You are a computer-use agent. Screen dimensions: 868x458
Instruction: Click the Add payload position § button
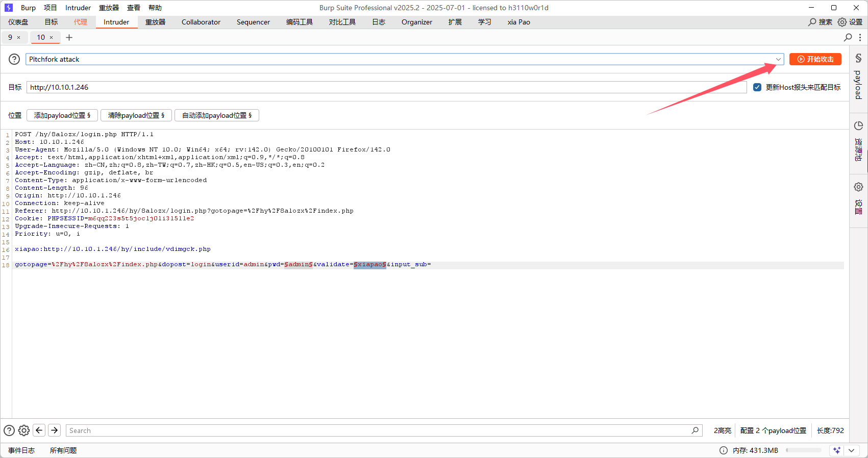[62, 115]
